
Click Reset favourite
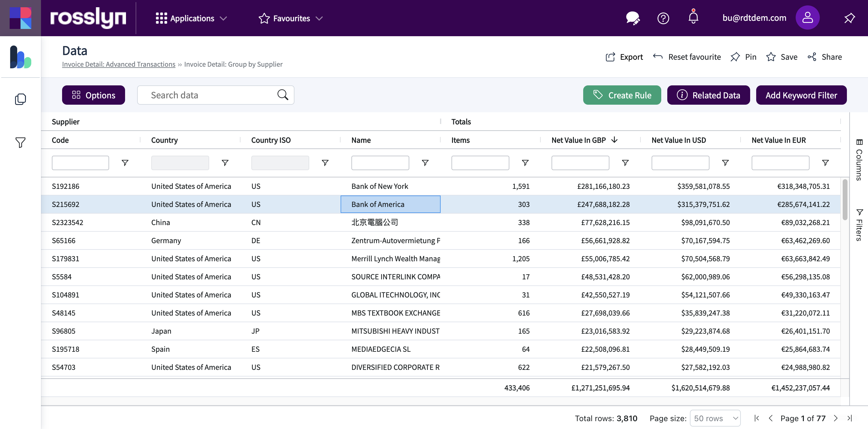687,57
